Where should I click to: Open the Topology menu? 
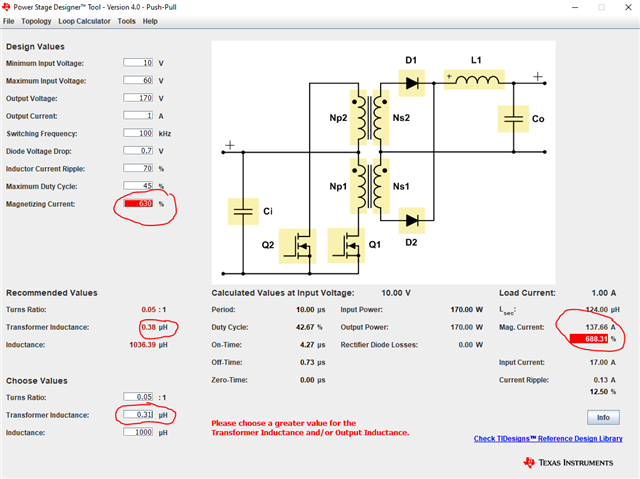click(36, 21)
